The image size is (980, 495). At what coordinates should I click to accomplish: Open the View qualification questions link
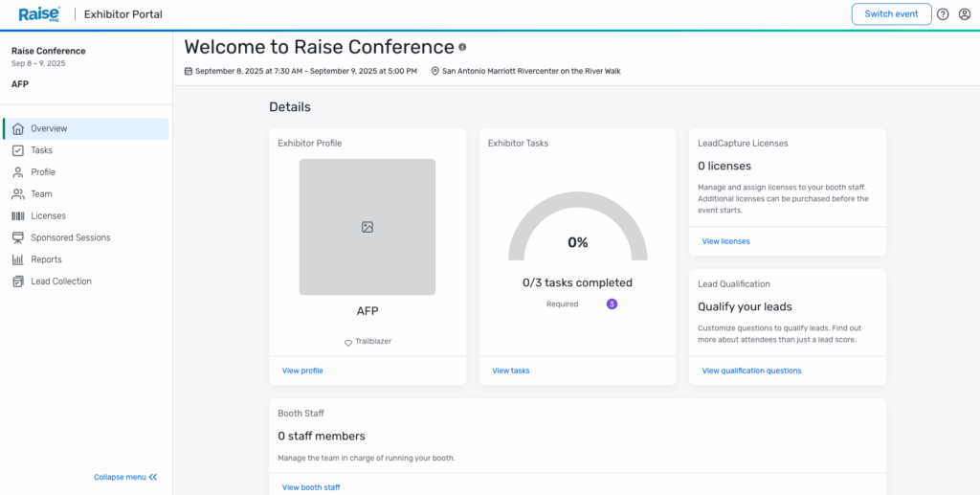(x=751, y=371)
